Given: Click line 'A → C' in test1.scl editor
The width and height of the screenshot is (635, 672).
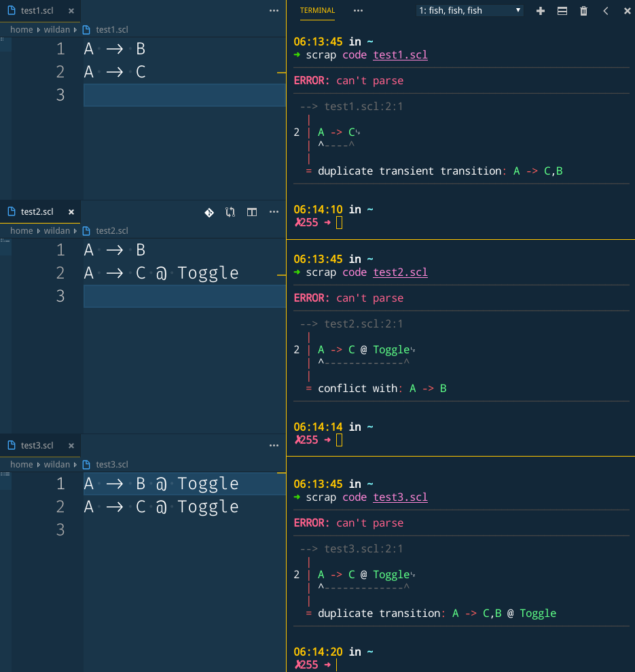Looking at the screenshot, I should (x=115, y=72).
